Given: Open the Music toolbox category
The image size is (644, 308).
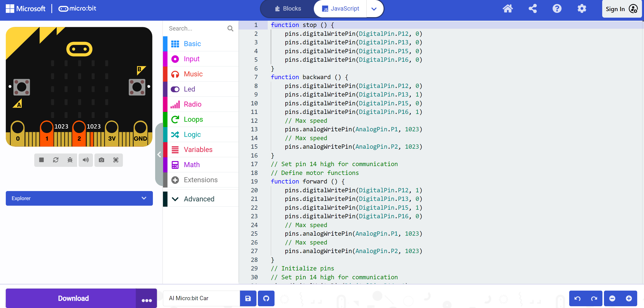Looking at the screenshot, I should click(x=201, y=74).
